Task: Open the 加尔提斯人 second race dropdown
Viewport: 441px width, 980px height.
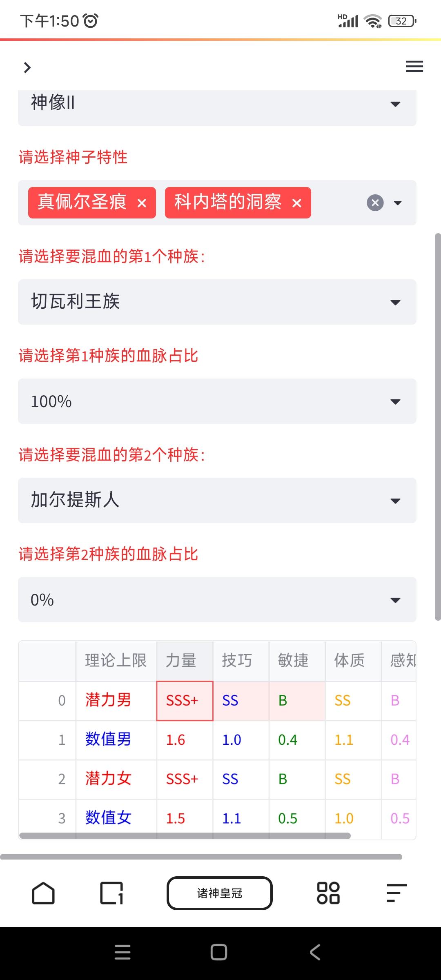Action: coord(217,501)
